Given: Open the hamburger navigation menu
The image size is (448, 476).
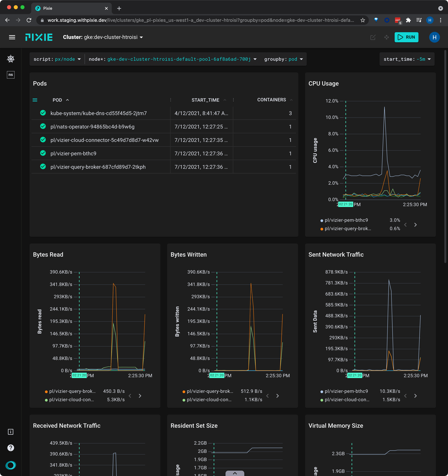Looking at the screenshot, I should point(12,37).
